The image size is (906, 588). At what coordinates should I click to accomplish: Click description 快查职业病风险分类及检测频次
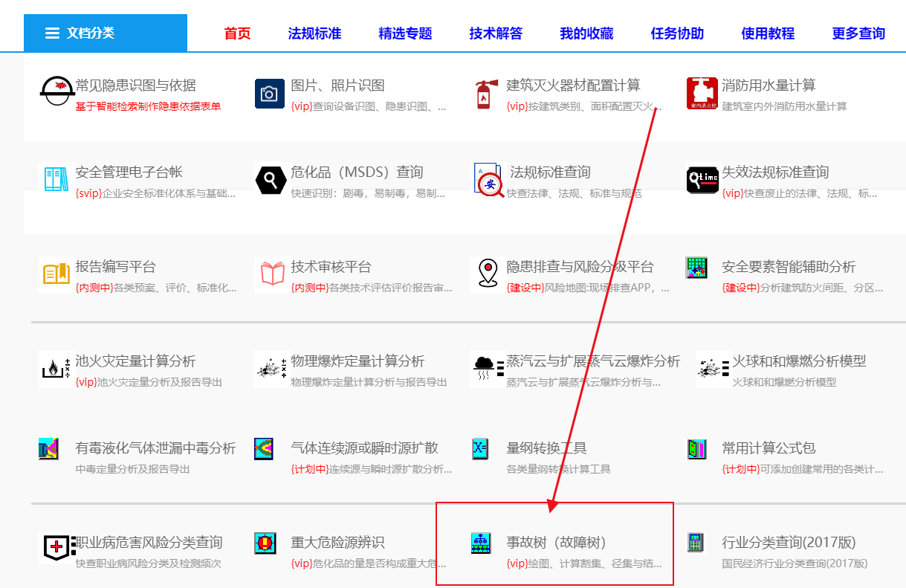pyautogui.click(x=148, y=563)
